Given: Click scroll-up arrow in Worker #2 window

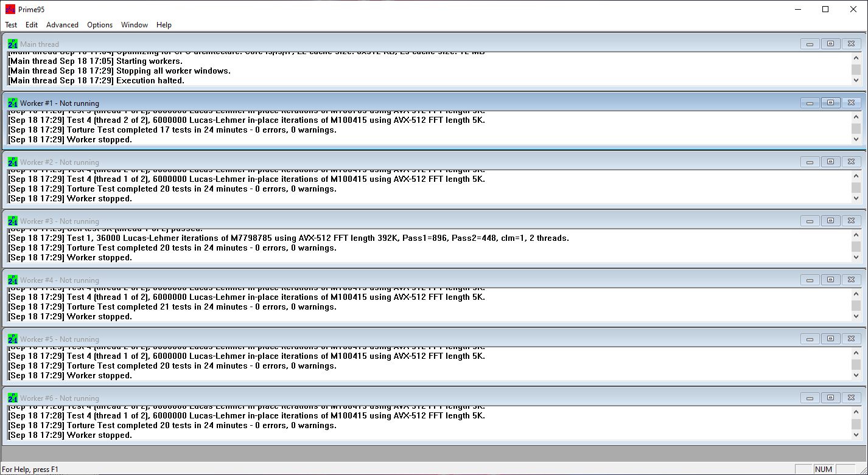Looking at the screenshot, I should (x=856, y=176).
